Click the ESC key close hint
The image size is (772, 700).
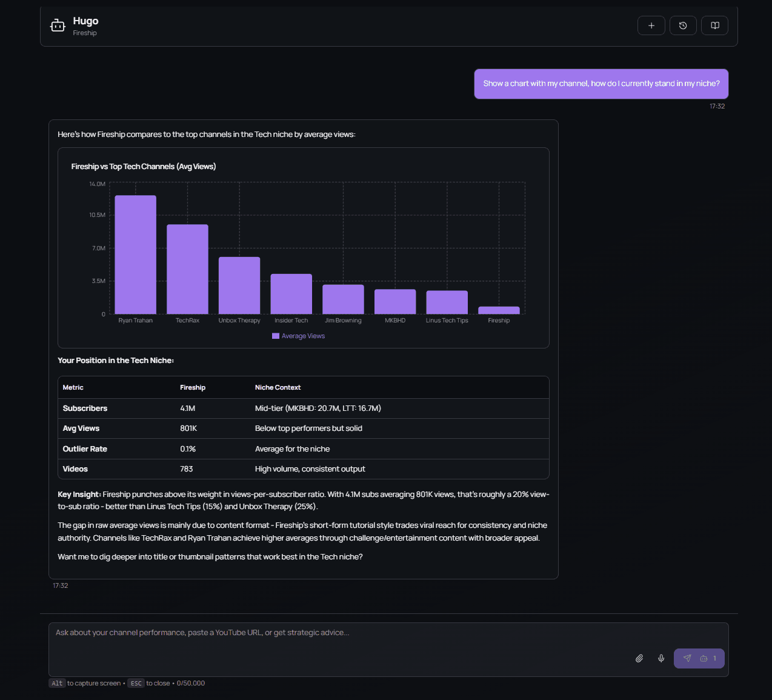coord(136,683)
